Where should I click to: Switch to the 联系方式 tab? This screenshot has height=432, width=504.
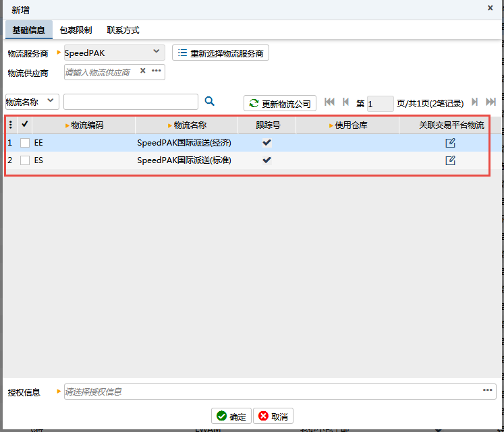pos(123,30)
